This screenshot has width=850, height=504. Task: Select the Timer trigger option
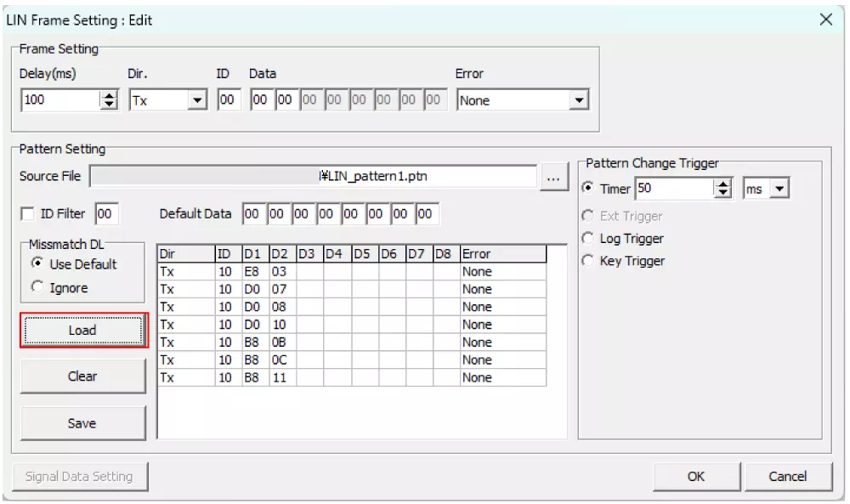[589, 190]
